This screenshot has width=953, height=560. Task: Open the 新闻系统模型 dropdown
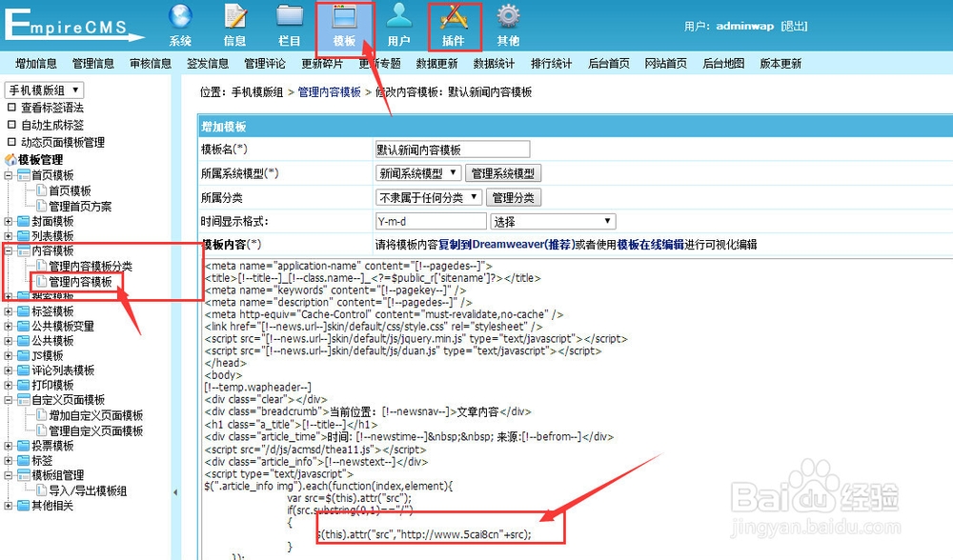point(418,173)
